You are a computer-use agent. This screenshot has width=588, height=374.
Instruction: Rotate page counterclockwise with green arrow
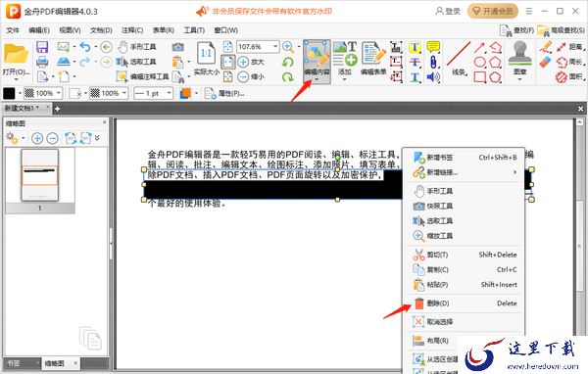287,62
